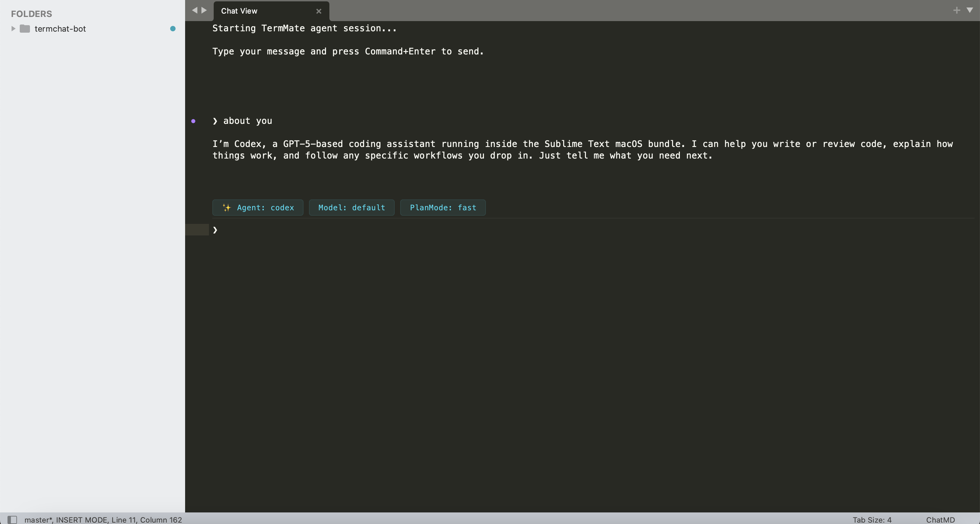Toggle the Model: default setting
The height and width of the screenshot is (524, 980).
(351, 208)
